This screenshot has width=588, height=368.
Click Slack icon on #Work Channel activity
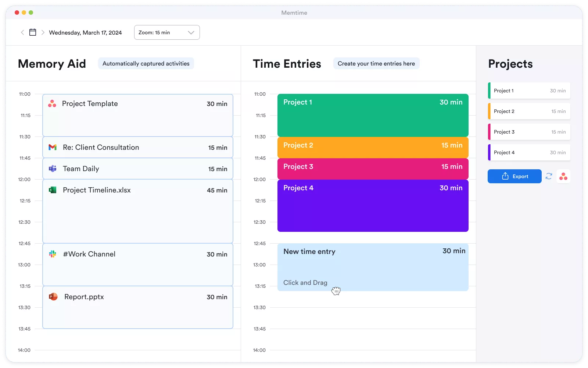[53, 254]
